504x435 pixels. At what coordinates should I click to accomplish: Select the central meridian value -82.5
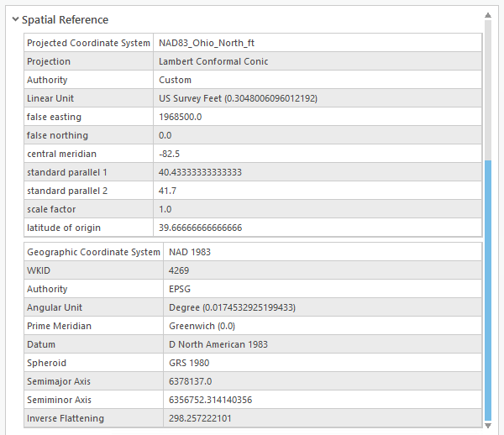[171, 154]
